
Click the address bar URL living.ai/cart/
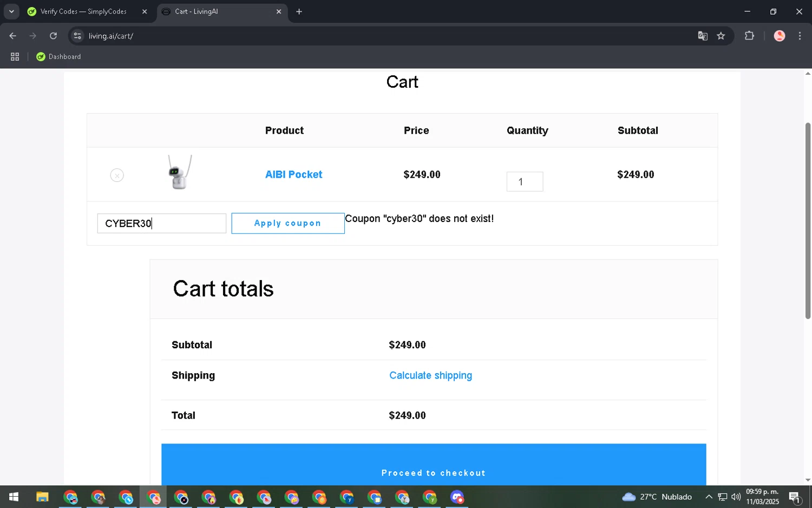pyautogui.click(x=111, y=36)
